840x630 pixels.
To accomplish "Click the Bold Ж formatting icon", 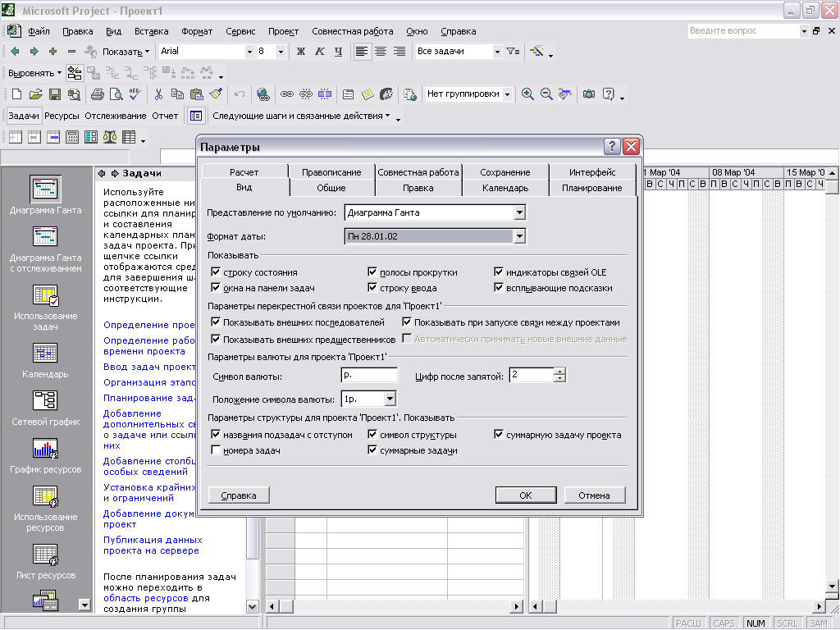I will 301,52.
